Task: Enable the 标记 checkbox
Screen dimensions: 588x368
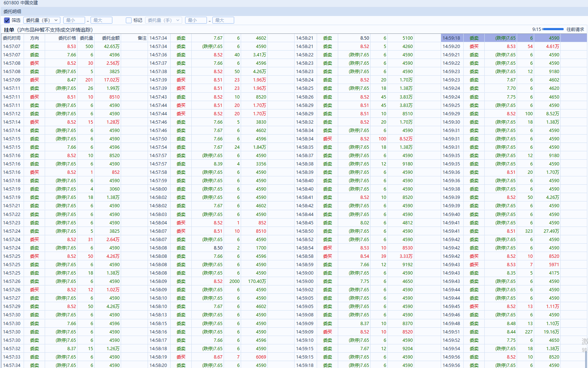Action: 128,20
